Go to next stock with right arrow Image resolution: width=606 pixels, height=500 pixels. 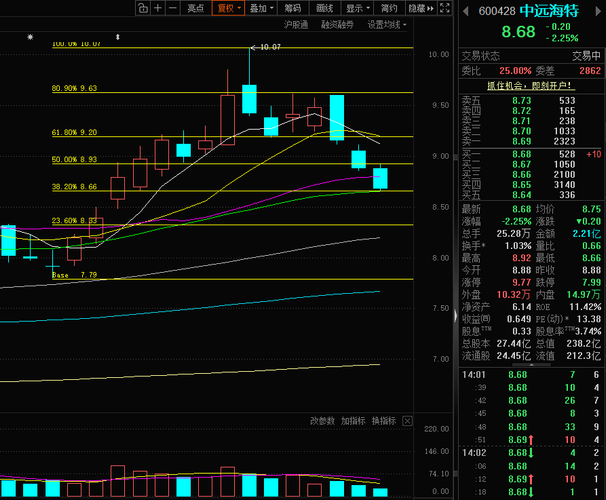pos(599,11)
